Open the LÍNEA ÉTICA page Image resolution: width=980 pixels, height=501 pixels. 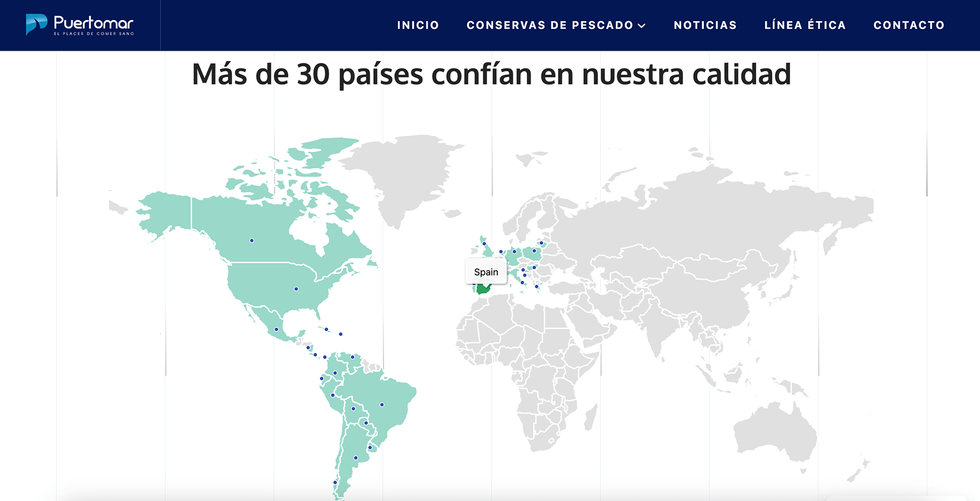(x=805, y=24)
